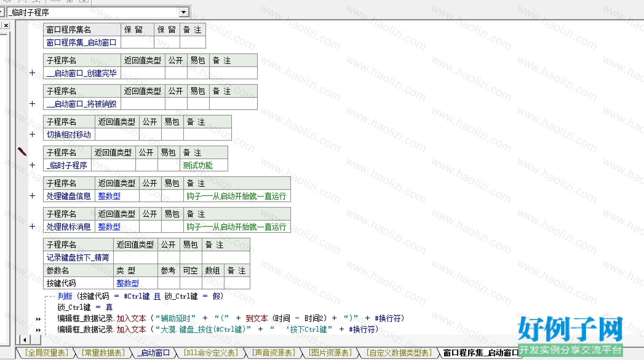644x360 pixels.
Task: Click 整数型 type of 按键代码 parameter
Action: pos(135,283)
